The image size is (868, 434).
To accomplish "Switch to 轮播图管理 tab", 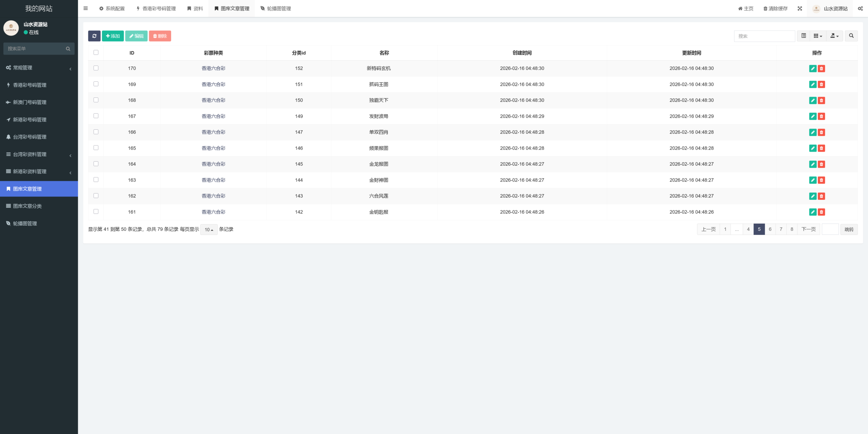I will tap(276, 8).
